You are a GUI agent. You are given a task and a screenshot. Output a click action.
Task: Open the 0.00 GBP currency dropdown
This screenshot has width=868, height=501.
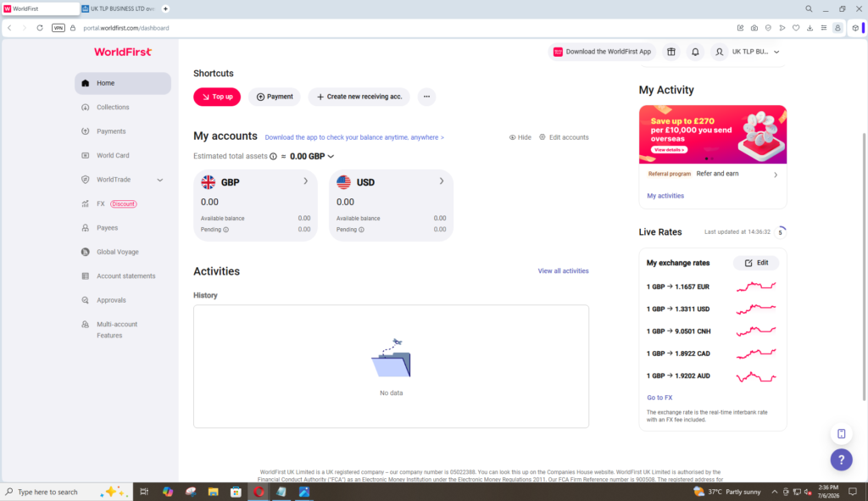pyautogui.click(x=312, y=157)
